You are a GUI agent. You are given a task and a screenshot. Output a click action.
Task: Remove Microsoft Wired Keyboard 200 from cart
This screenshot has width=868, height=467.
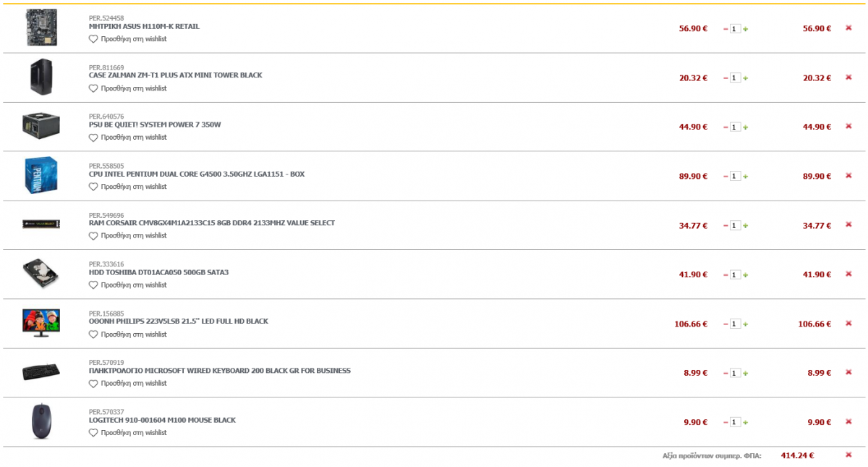(x=848, y=373)
